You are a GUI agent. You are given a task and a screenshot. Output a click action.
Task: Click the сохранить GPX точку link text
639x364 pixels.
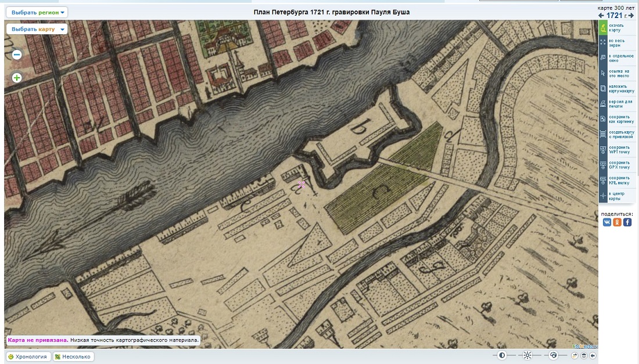[x=619, y=165]
